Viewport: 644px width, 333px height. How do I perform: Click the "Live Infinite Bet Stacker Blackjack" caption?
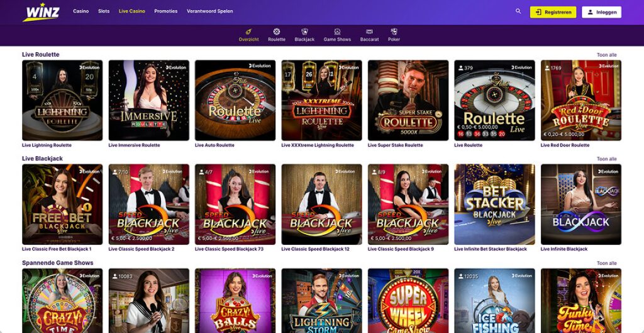point(491,249)
